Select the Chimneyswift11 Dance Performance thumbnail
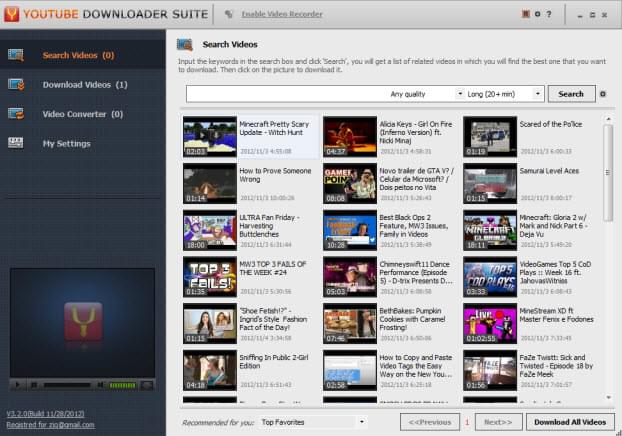Viewport: 622px width, 436px height. point(350,277)
